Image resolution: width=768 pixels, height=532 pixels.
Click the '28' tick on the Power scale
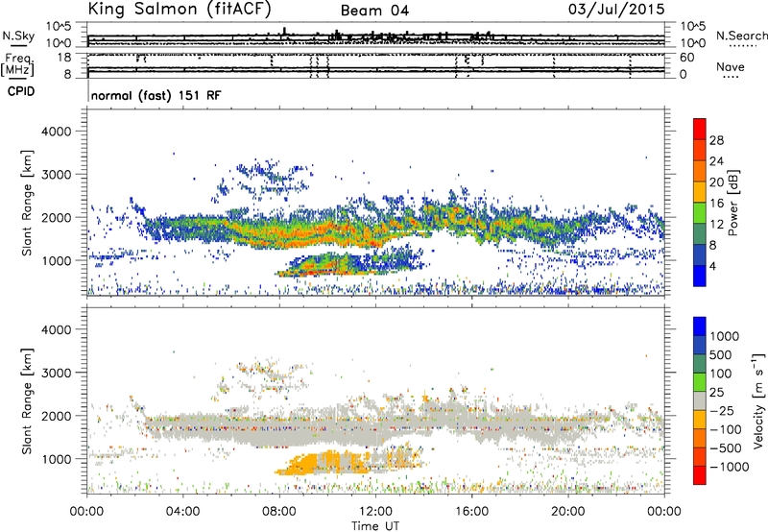[x=716, y=140]
